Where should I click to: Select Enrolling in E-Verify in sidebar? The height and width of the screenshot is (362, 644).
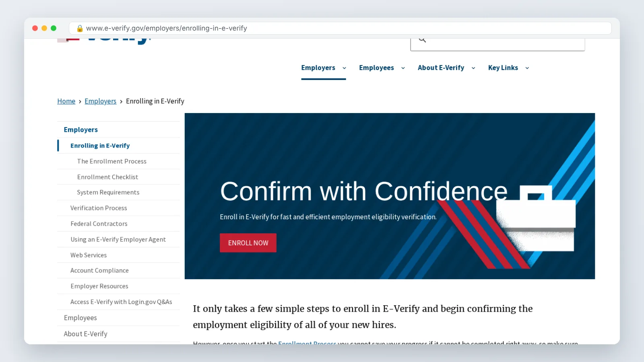tap(100, 146)
